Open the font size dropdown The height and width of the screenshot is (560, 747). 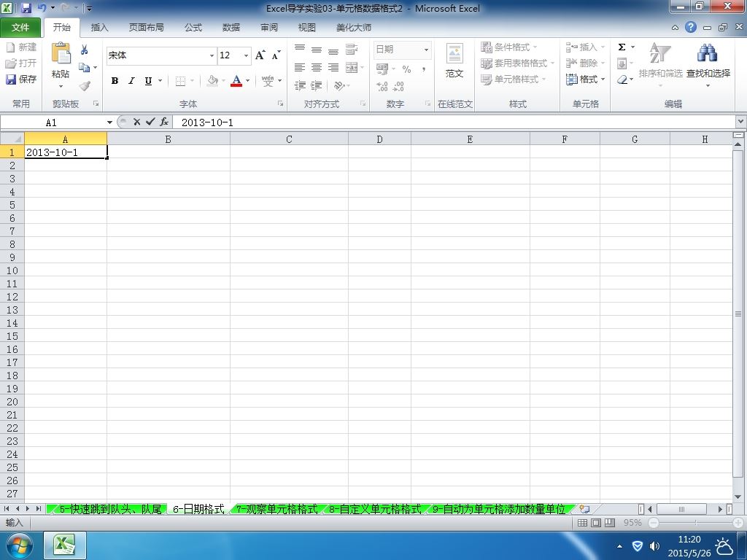(x=246, y=55)
